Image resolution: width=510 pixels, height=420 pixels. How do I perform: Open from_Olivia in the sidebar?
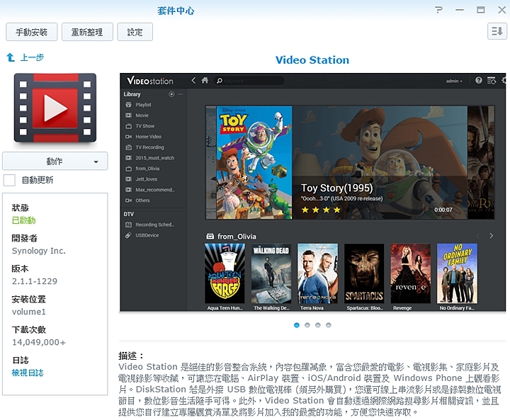(x=147, y=169)
